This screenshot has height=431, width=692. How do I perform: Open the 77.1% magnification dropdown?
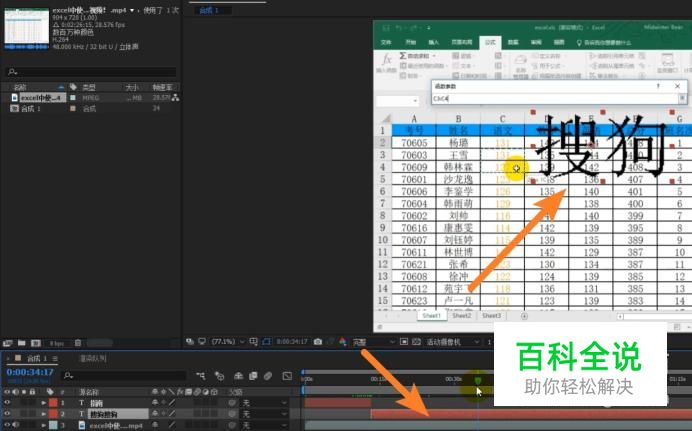[x=228, y=342]
